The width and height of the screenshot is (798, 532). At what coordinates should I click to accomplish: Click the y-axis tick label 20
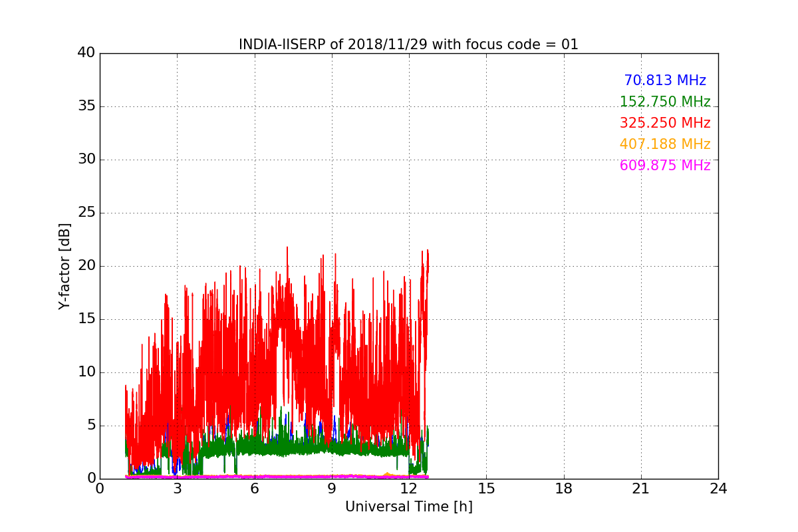click(86, 266)
